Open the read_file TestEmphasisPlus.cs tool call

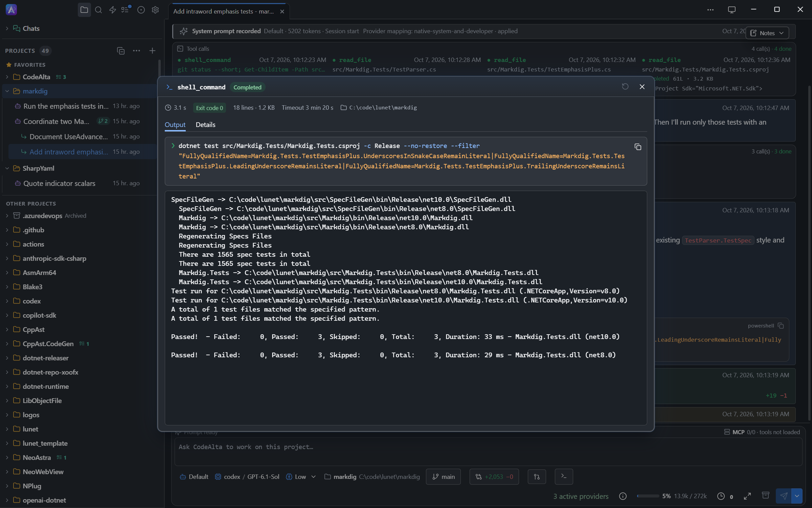(x=561, y=64)
